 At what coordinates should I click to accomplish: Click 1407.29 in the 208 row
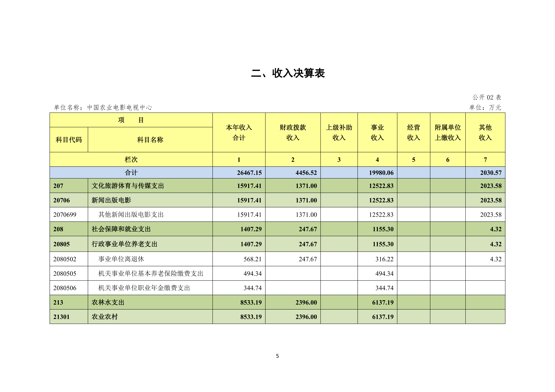point(251,229)
